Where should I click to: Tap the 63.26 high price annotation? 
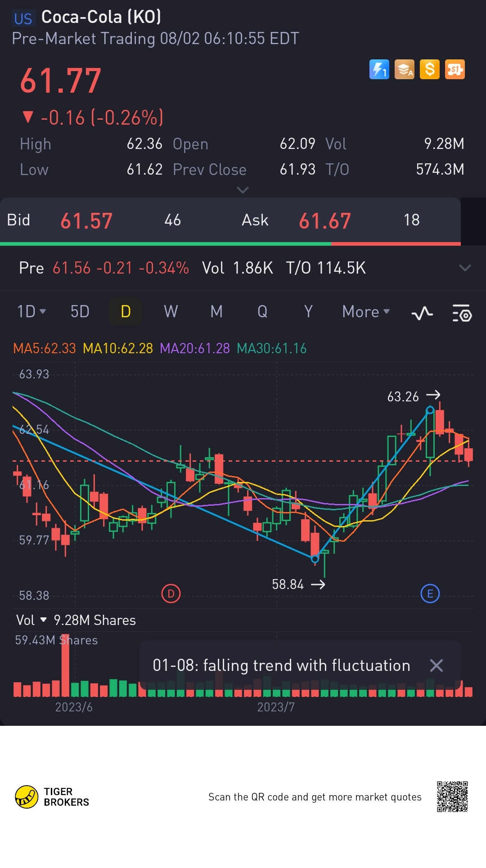[403, 397]
